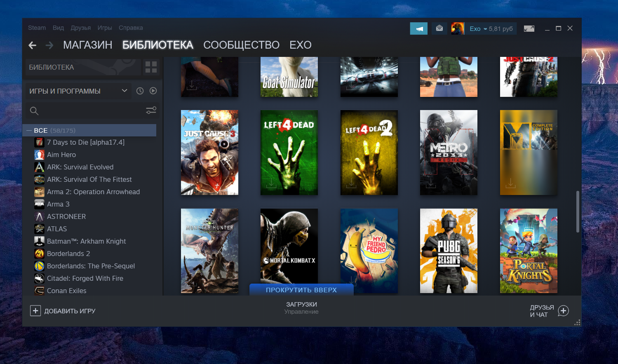Click the Exo profile avatar
The image size is (618, 364).
[x=458, y=28]
